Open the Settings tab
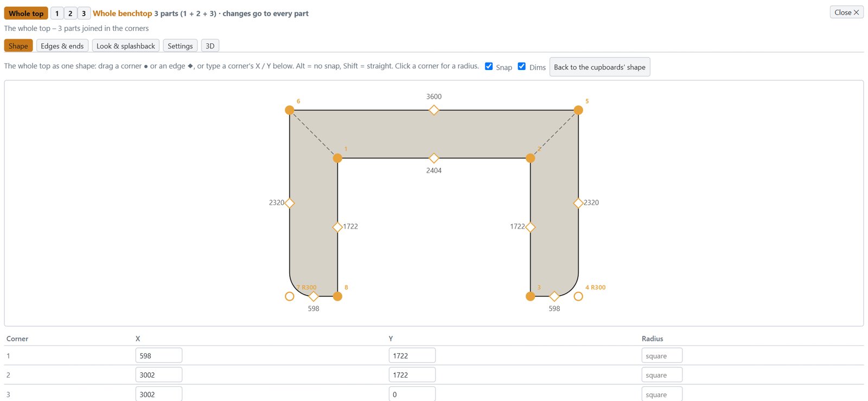 [180, 46]
